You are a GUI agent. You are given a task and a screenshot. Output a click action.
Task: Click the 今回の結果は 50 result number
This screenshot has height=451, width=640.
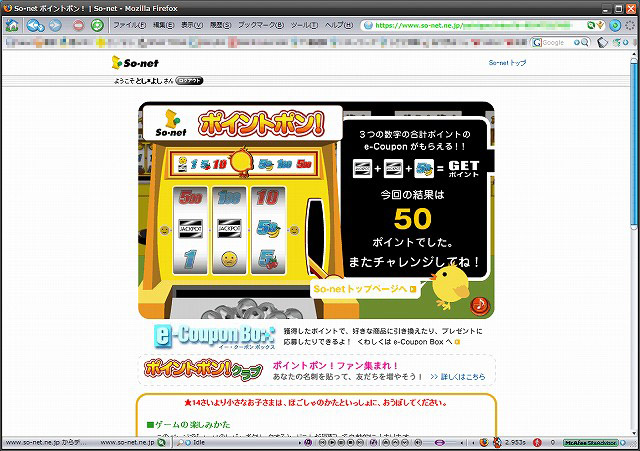[413, 219]
